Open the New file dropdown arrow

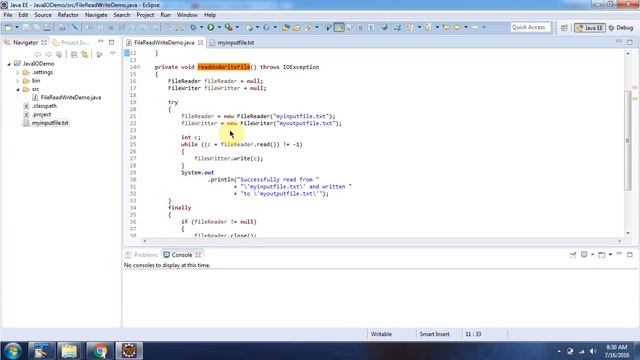tap(17, 27)
